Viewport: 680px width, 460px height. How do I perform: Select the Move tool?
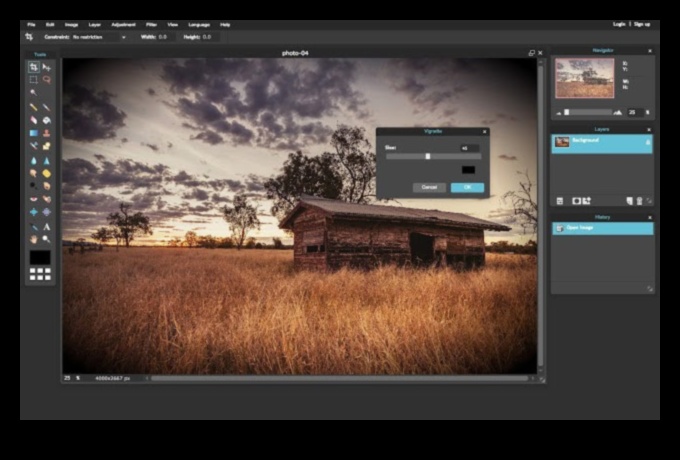coord(46,67)
